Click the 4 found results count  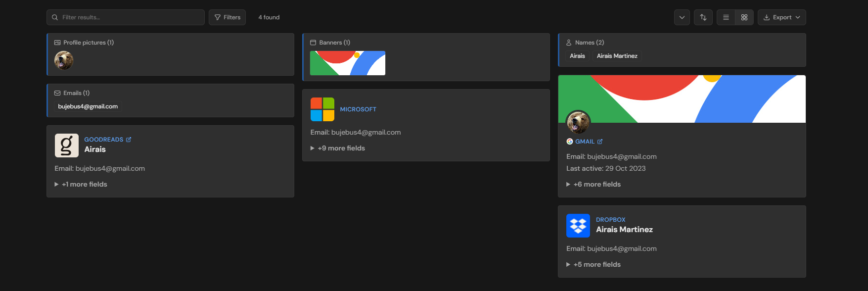269,17
